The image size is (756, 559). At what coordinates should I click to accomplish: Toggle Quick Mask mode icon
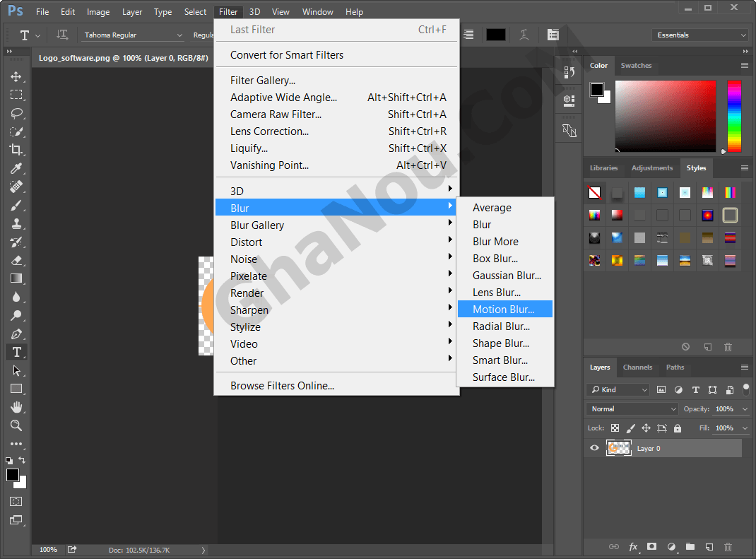[16, 502]
